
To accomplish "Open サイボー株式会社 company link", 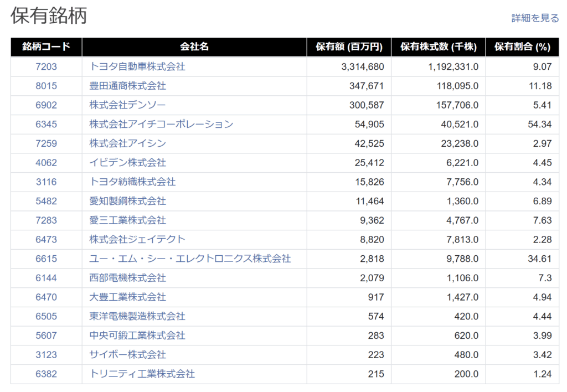I will pyautogui.click(x=128, y=354).
